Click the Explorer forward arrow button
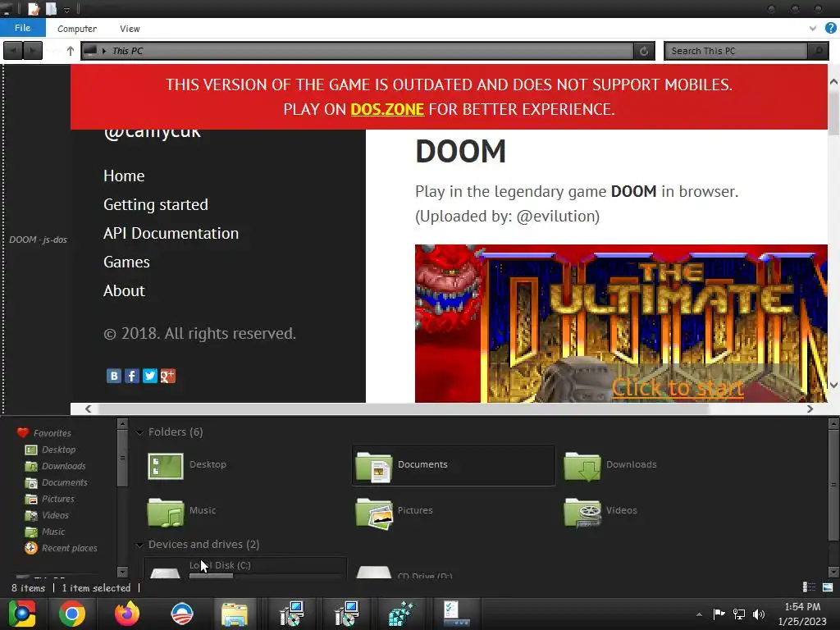This screenshot has height=630, width=840. click(x=32, y=51)
